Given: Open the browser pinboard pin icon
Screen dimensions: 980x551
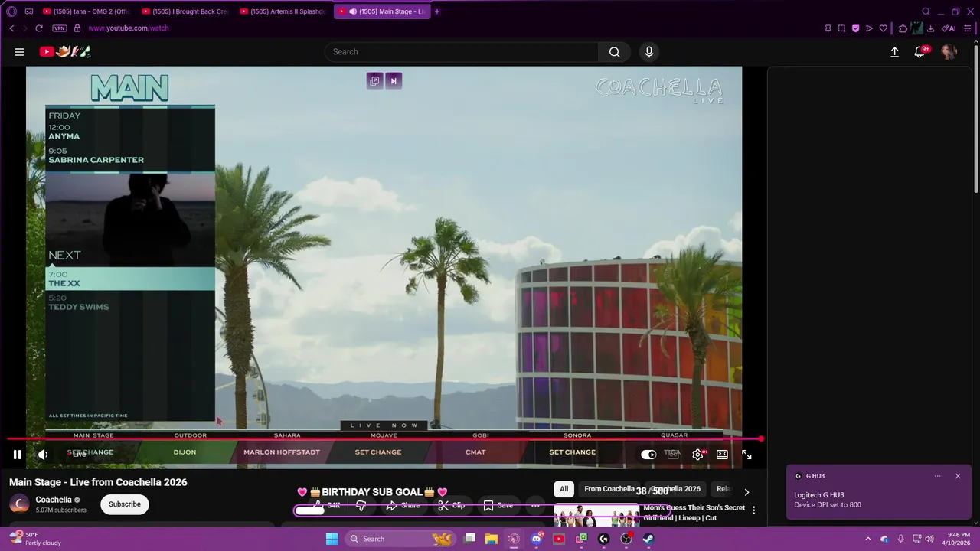Looking at the screenshot, I should [x=828, y=28].
